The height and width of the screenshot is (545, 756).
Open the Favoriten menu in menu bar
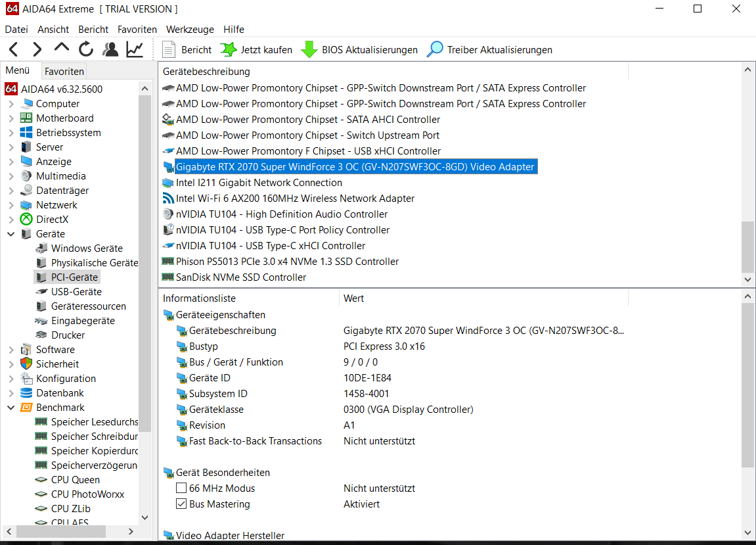[x=137, y=30]
